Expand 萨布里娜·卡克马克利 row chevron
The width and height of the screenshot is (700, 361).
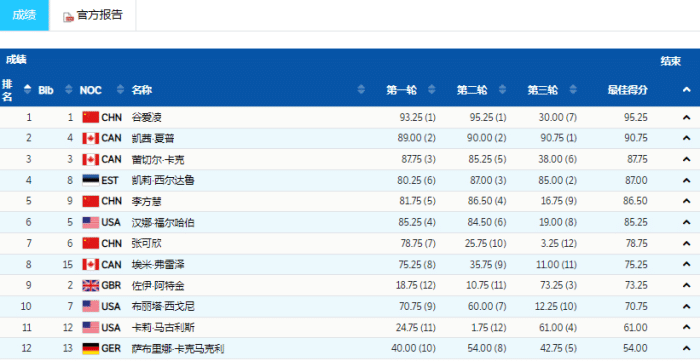[x=687, y=349]
